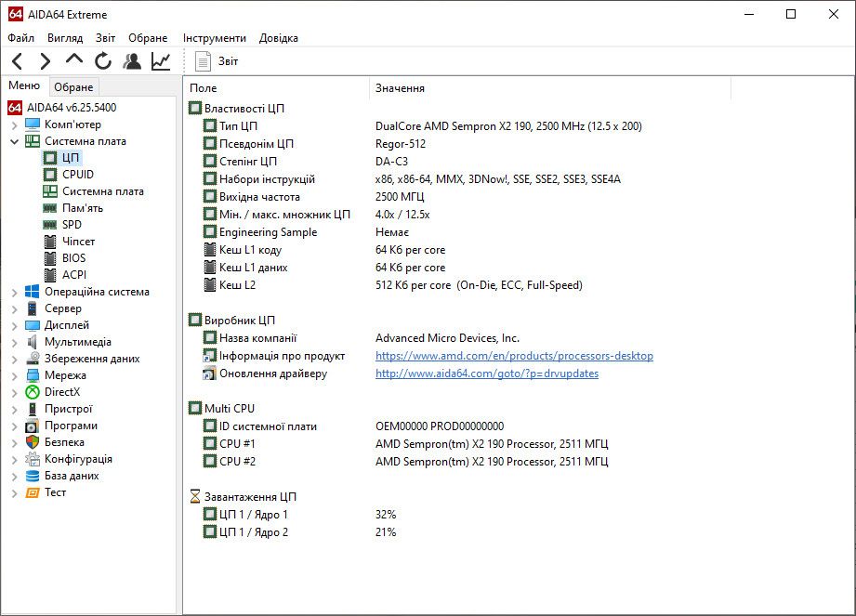This screenshot has height=616, width=856.
Task: Select the Програми icon
Action: 33,426
